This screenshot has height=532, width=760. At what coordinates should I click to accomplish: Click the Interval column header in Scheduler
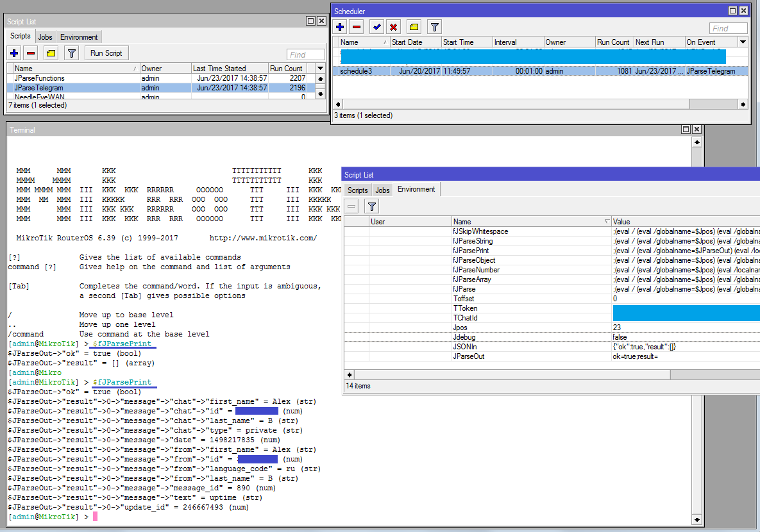point(518,42)
